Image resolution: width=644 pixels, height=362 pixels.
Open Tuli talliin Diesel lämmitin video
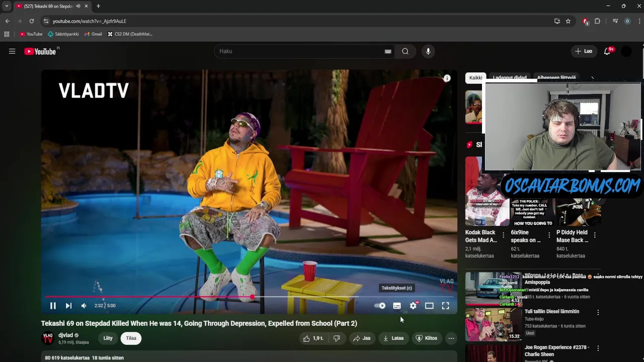(x=552, y=312)
